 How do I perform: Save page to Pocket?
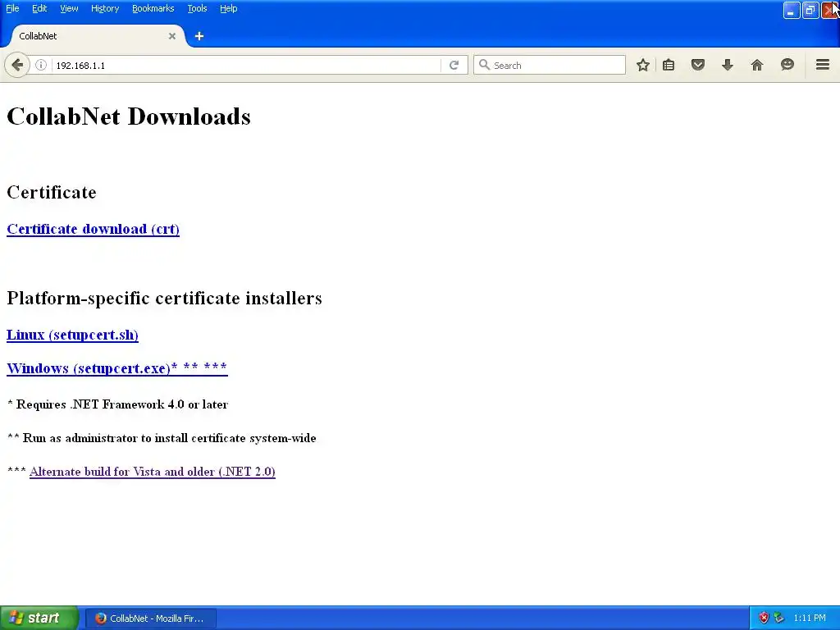tap(697, 65)
